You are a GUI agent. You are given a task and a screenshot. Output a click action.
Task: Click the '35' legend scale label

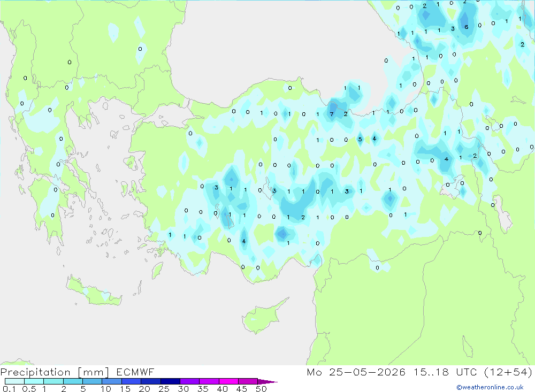[x=203, y=389]
